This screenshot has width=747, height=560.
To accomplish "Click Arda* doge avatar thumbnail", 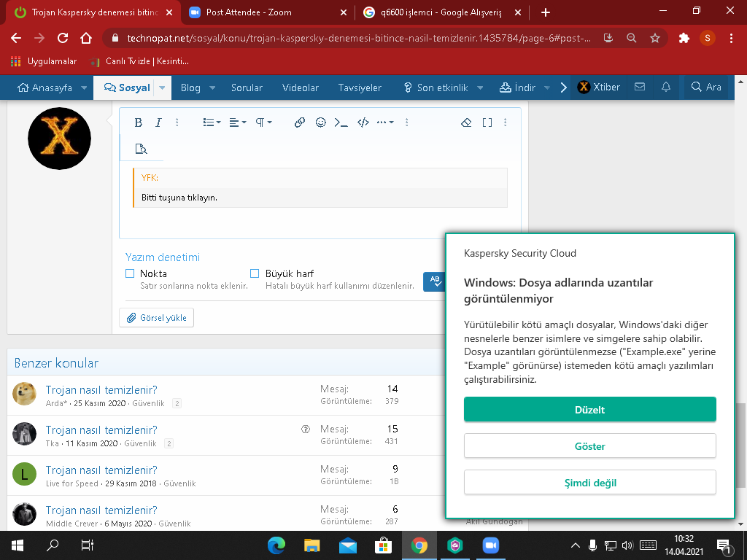I will click(24, 394).
